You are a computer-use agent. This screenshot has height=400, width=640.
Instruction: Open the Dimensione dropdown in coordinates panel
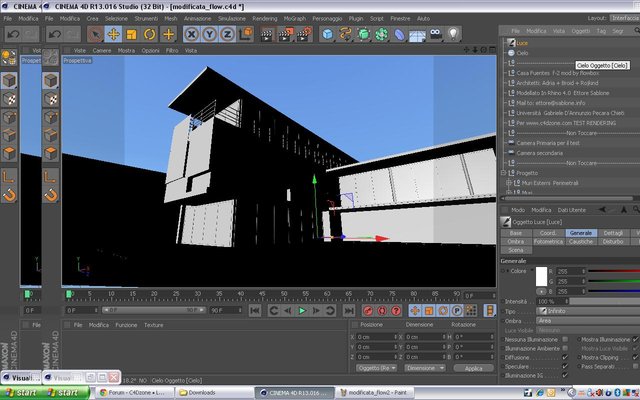[x=425, y=368]
